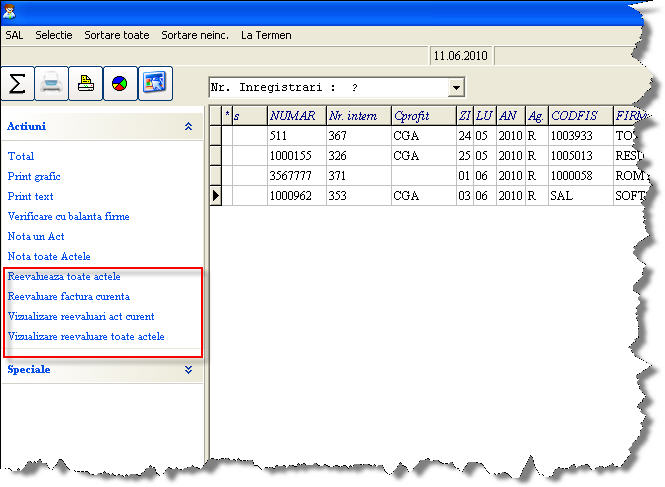Click Vizualizare reevaluari act curent link

(81, 316)
